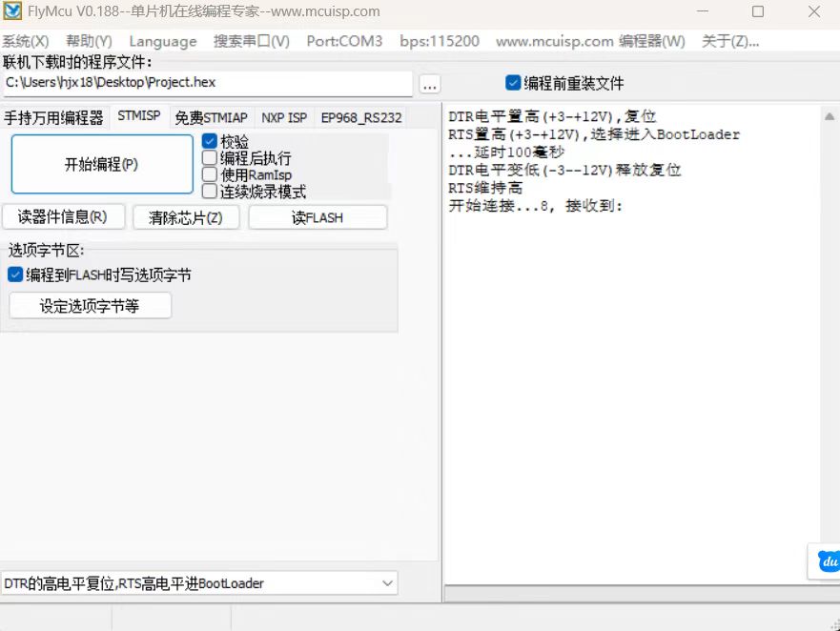Open the 系统(X) menu
Screen dimensions: 840x631
[x=26, y=42]
